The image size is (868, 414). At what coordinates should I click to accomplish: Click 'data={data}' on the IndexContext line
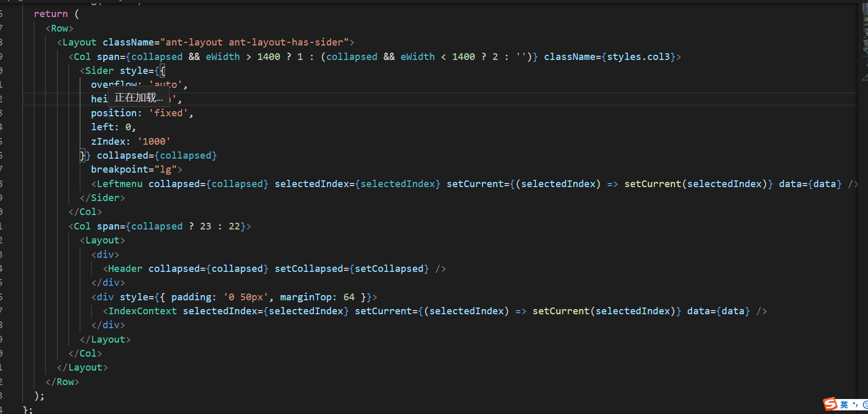point(719,311)
